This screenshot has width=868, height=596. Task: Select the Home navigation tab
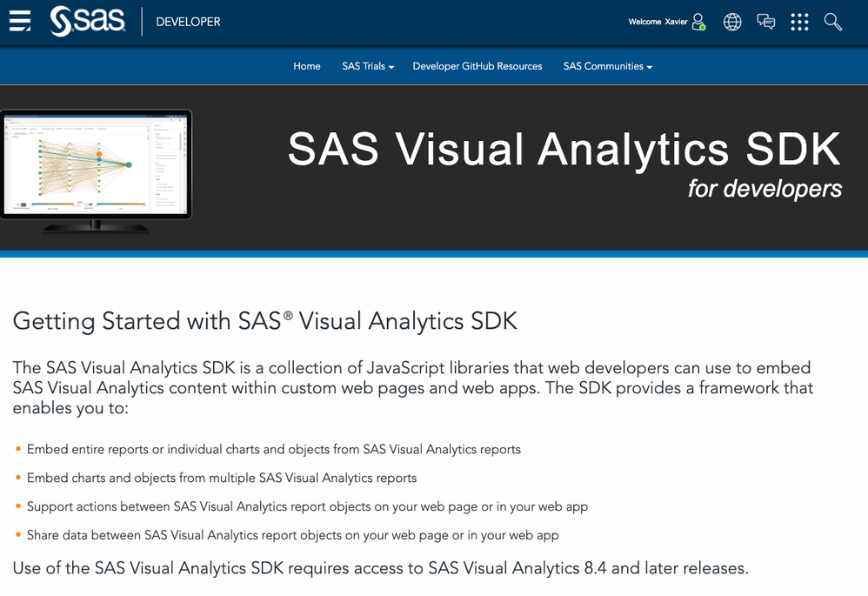[306, 66]
